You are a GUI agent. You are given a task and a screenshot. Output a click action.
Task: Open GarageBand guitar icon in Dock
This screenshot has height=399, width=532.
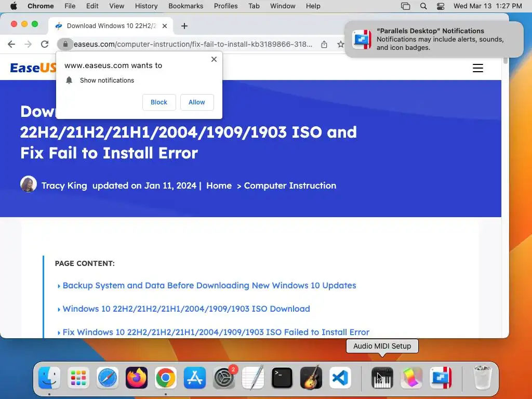point(311,378)
